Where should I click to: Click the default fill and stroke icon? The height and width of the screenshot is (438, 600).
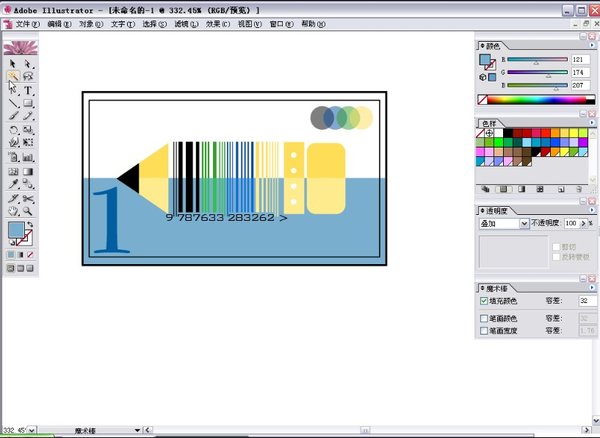pyautogui.click(x=11, y=242)
